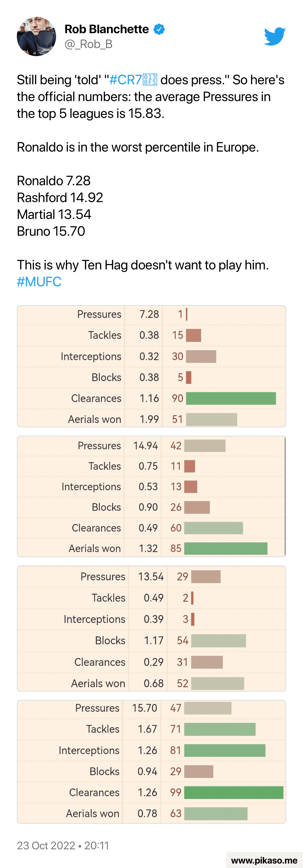This screenshot has width=303, height=868.
Task: Click the Interceptions bar valued 81
Action: point(224,750)
